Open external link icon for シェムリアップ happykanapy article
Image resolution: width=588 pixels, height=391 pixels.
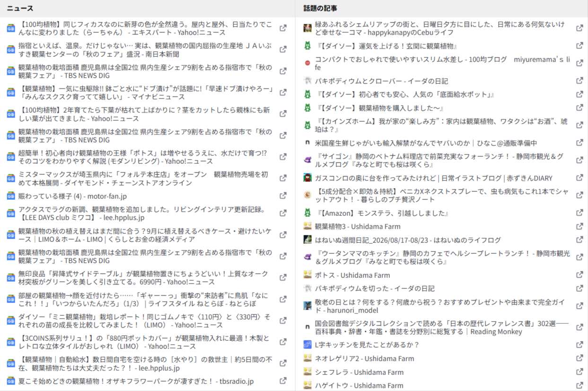[579, 28]
